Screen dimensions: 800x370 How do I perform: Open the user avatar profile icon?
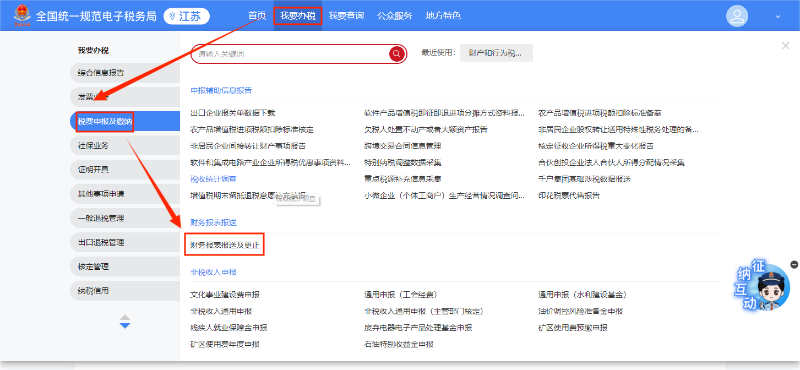point(737,16)
